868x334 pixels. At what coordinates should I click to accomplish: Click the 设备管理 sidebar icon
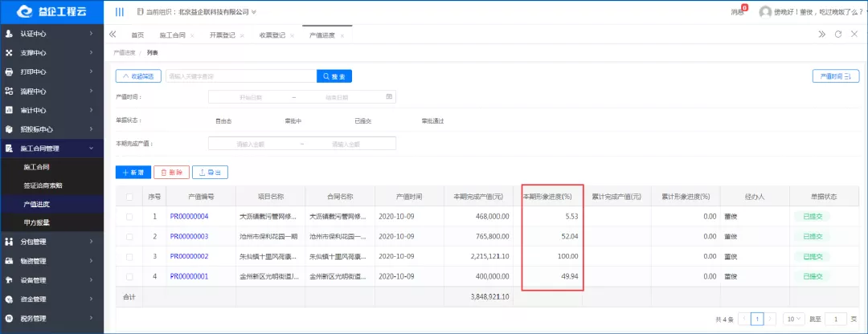click(9, 280)
